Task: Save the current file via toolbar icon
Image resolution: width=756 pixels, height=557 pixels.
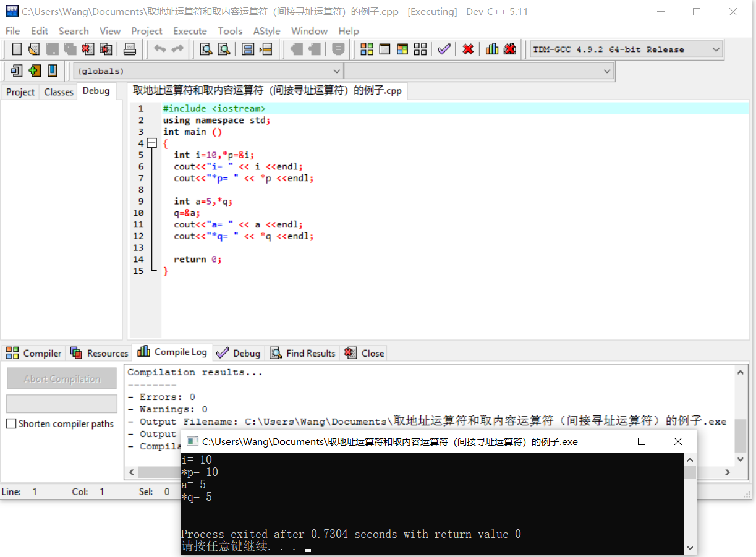Action: (x=53, y=49)
